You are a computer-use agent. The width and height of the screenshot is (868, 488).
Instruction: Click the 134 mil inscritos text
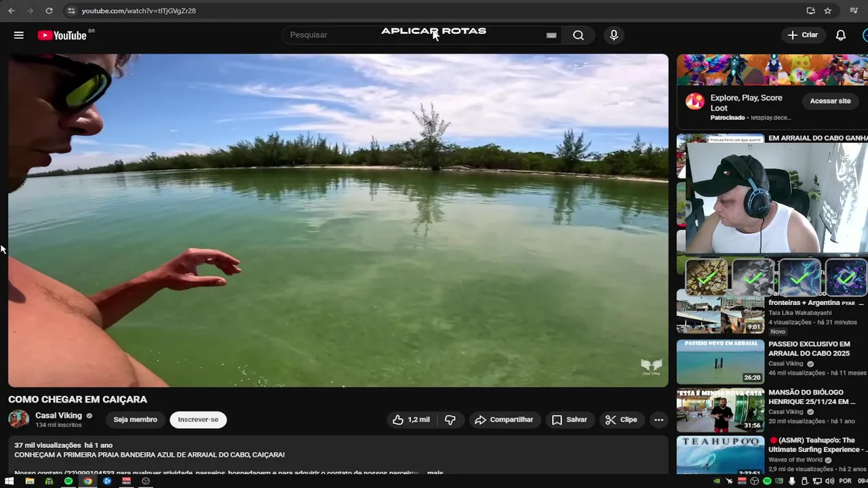pos(58,425)
